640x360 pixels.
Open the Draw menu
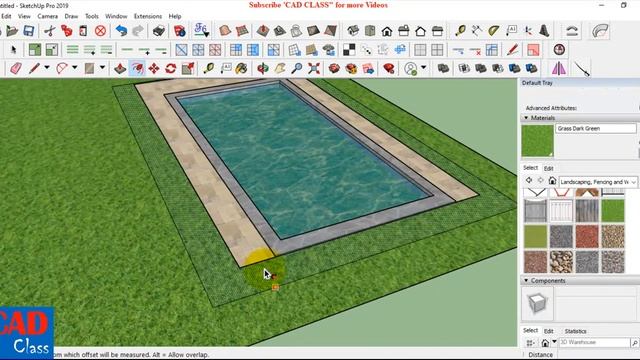tap(71, 16)
